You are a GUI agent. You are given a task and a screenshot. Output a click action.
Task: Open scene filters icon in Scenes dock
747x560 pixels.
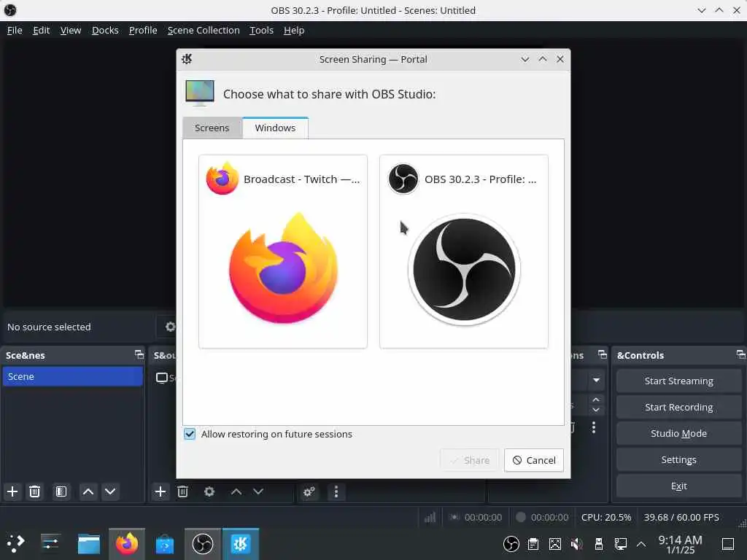61,491
